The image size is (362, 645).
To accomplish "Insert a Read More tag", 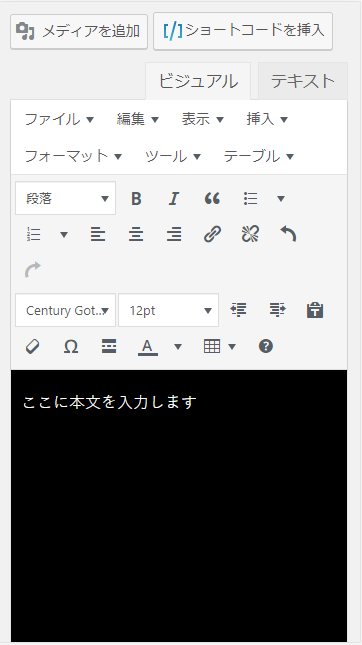I will click(109, 346).
